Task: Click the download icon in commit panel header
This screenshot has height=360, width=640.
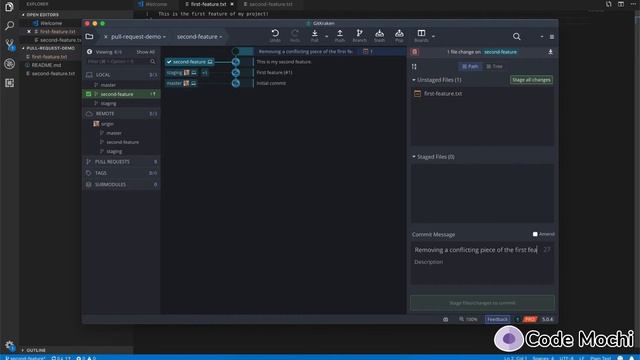Action: [550, 52]
